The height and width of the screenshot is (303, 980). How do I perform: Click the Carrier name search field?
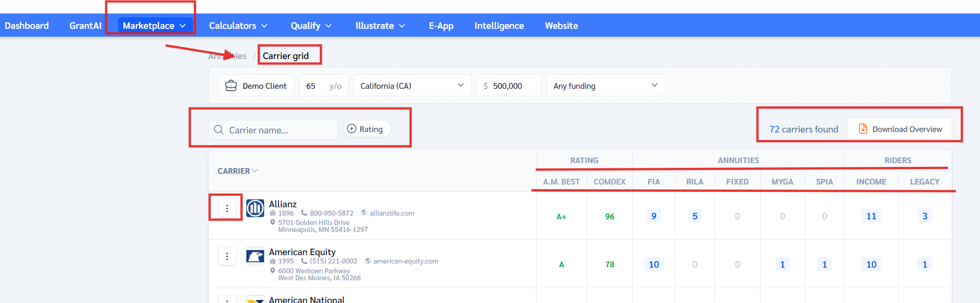click(x=273, y=130)
